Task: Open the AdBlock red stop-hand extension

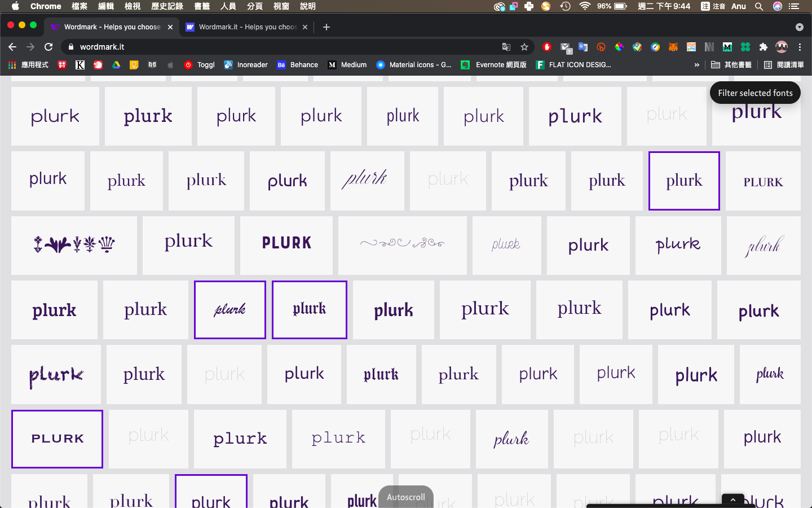Action: pos(546,47)
